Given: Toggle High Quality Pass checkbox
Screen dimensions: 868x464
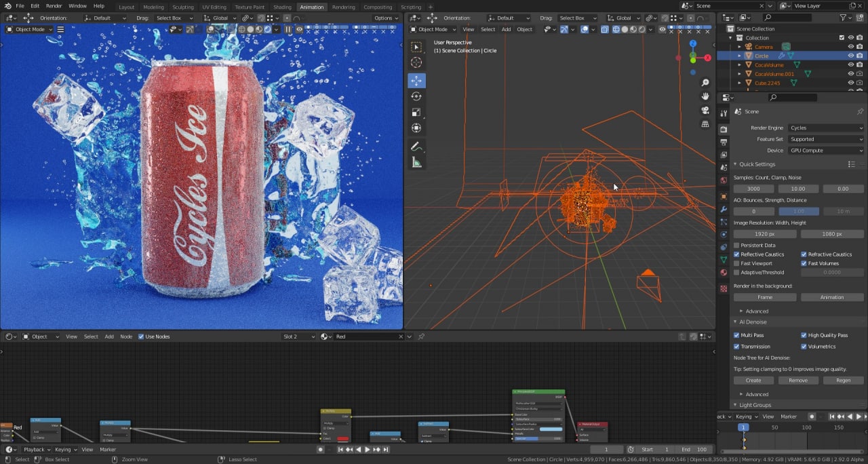Looking at the screenshot, I should tap(804, 335).
